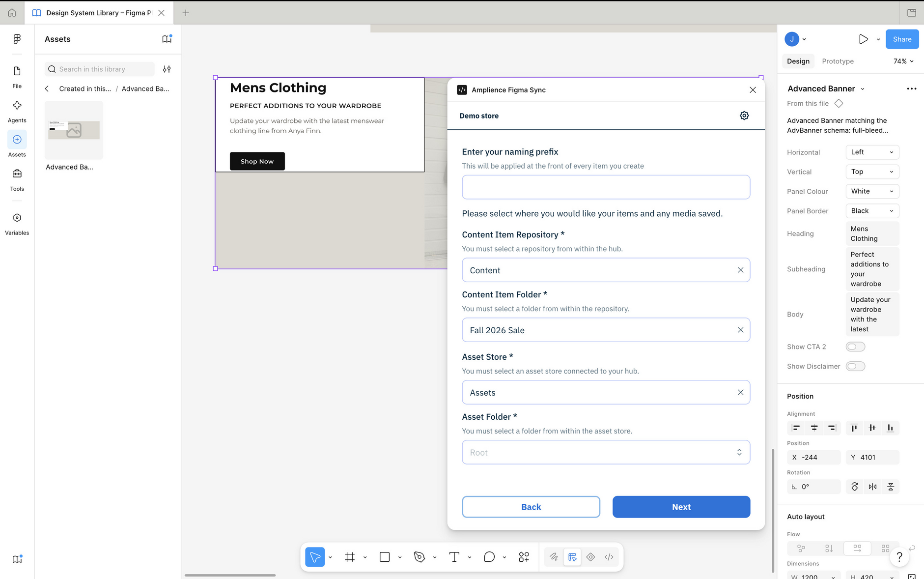Switch to Dev Mode code icon
924x579 pixels.
point(609,557)
